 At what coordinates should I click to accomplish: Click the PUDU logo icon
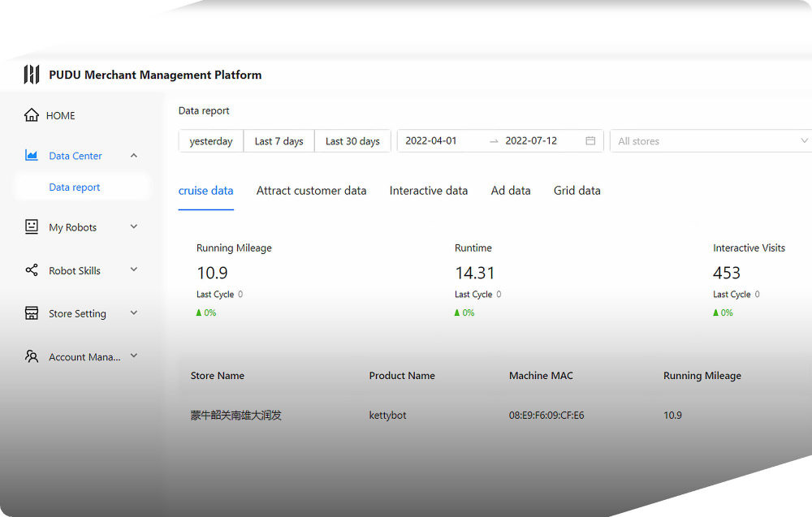(32, 75)
